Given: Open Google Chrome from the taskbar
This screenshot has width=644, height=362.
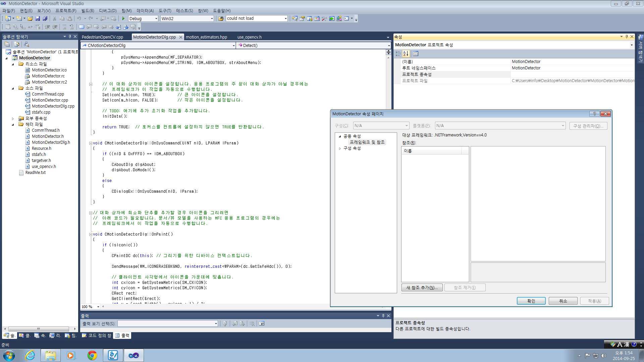Looking at the screenshot, I should (x=92, y=355).
